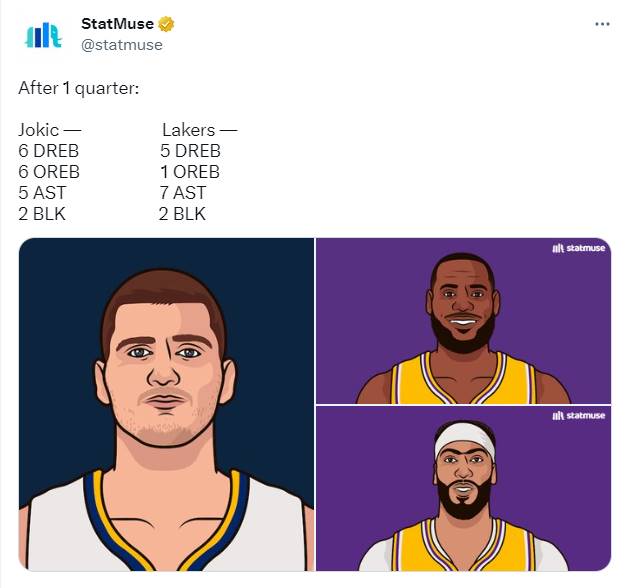The width and height of the screenshot is (627, 588).
Task: Open the three-dot more options menu
Action: point(602,24)
